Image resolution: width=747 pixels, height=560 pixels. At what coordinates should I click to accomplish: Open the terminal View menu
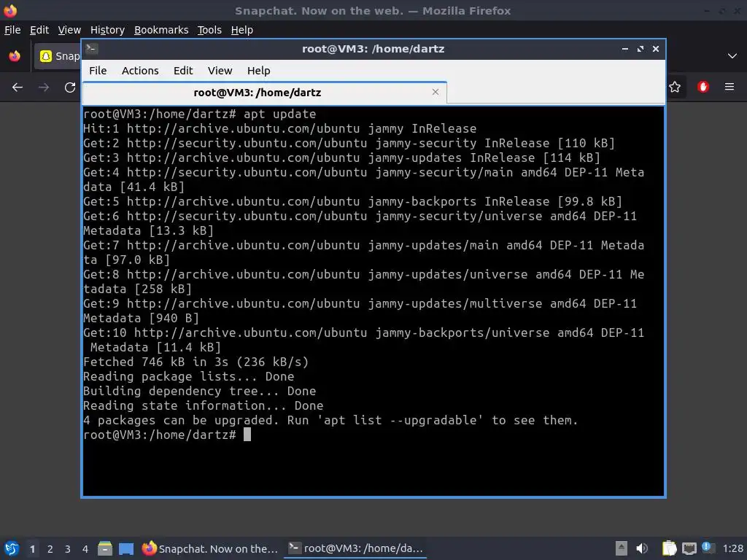pyautogui.click(x=220, y=71)
